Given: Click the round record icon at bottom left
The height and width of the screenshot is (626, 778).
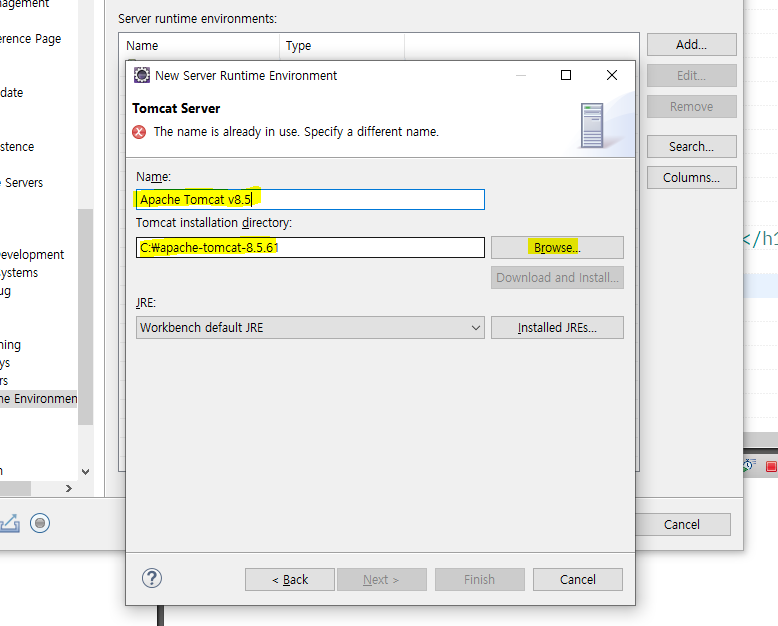Looking at the screenshot, I should click(40, 523).
